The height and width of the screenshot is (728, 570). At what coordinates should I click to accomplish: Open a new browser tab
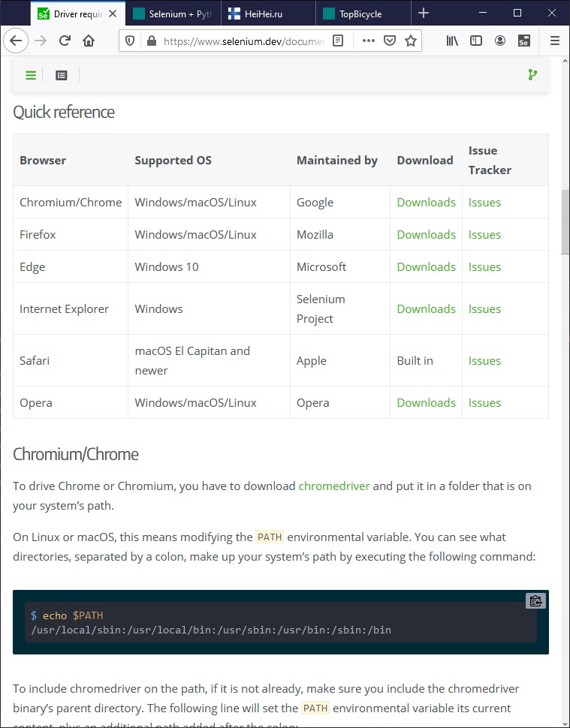coord(424,13)
